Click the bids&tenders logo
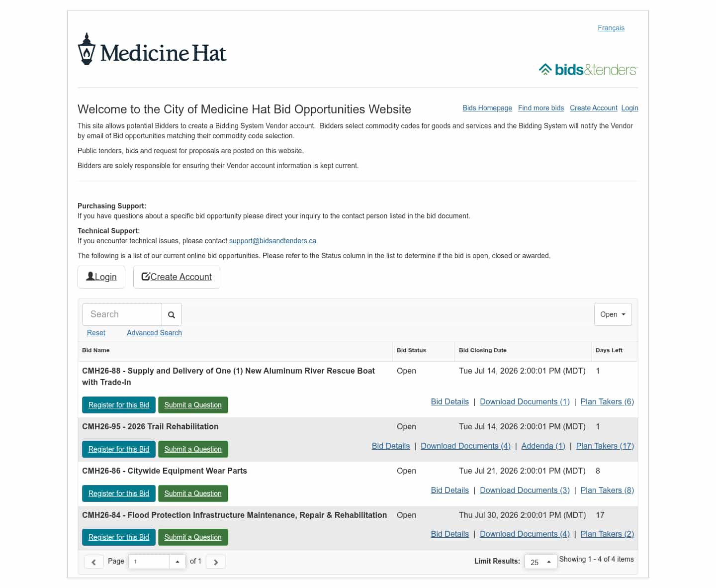 coord(588,70)
